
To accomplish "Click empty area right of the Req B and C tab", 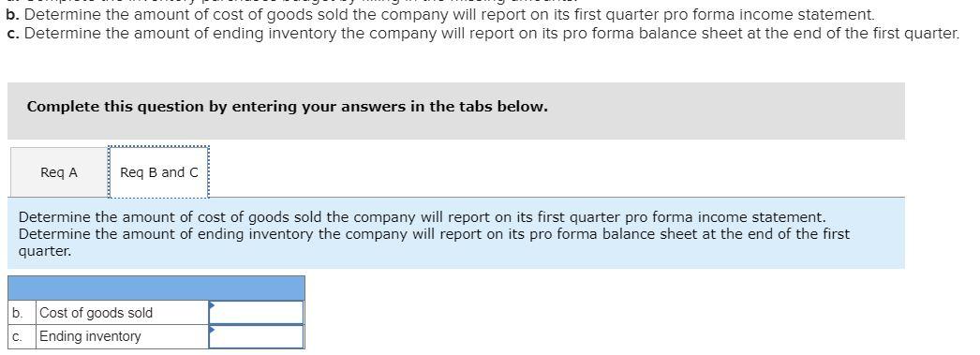I will (x=557, y=172).
